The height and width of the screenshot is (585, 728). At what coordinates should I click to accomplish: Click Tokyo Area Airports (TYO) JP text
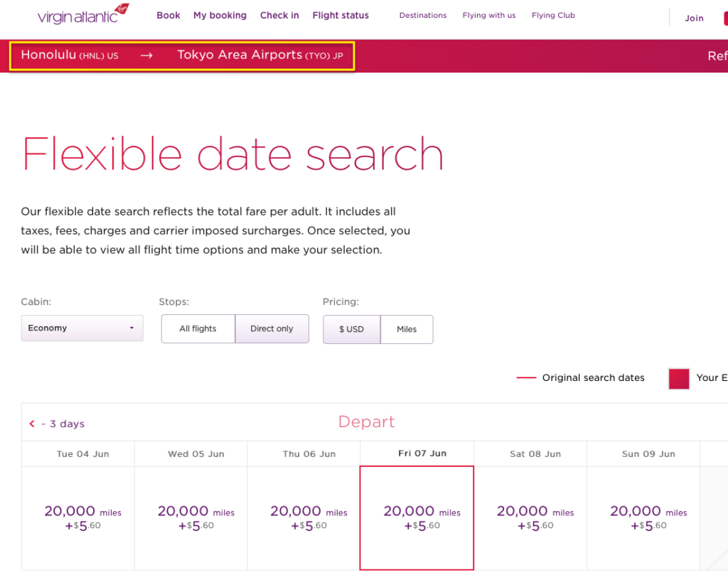click(260, 55)
